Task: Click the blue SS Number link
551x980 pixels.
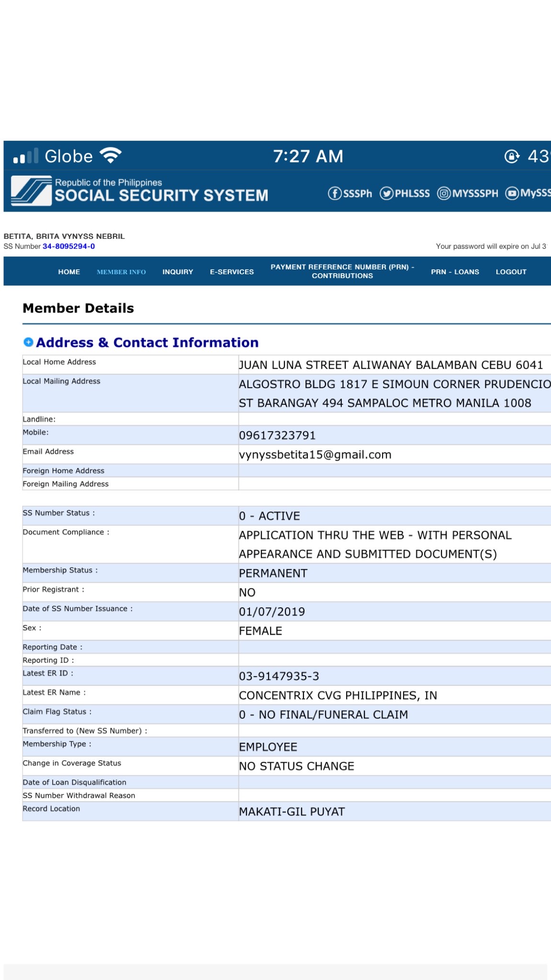Action: (x=68, y=246)
